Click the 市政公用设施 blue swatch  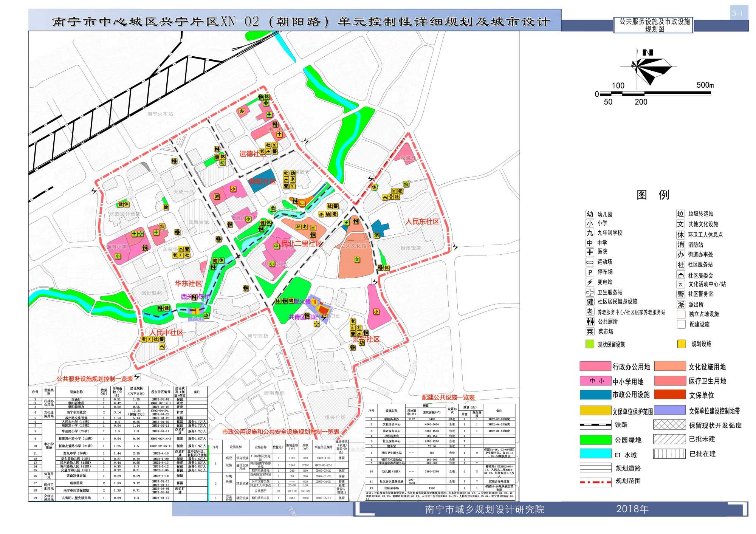tap(595, 395)
